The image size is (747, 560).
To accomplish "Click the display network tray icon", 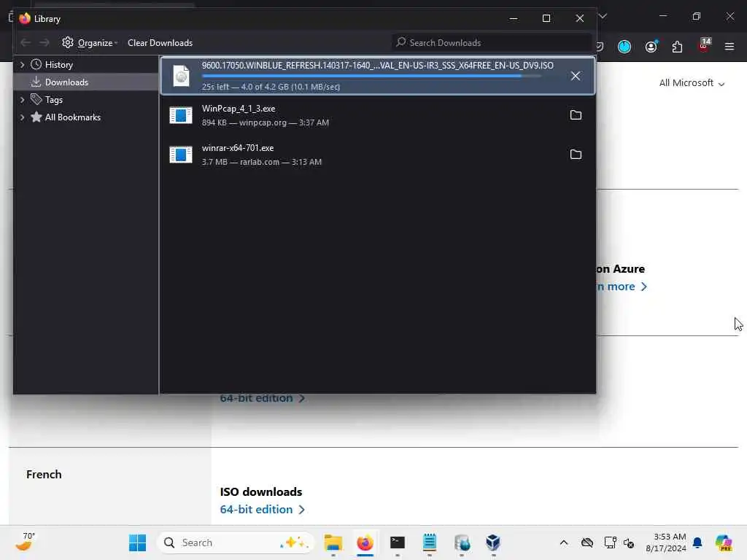I will click(611, 542).
